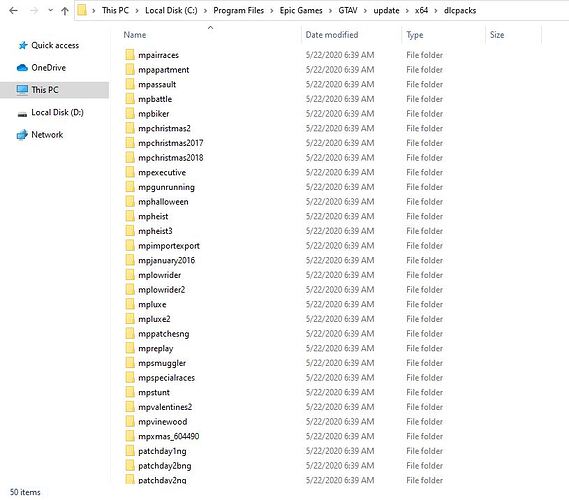Click the 50 items status text
Viewport: 569px width, 500px height.
25,492
